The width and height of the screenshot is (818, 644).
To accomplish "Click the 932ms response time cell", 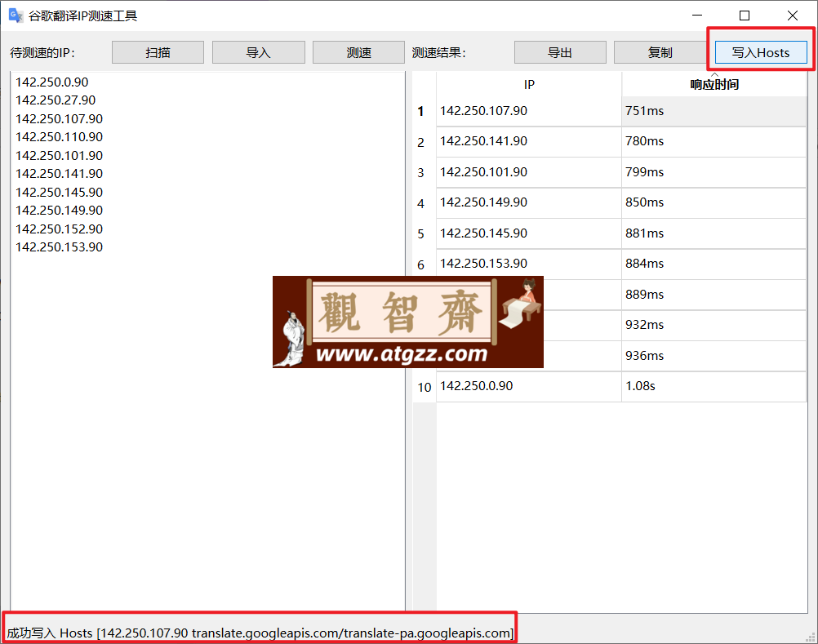I will tap(714, 325).
